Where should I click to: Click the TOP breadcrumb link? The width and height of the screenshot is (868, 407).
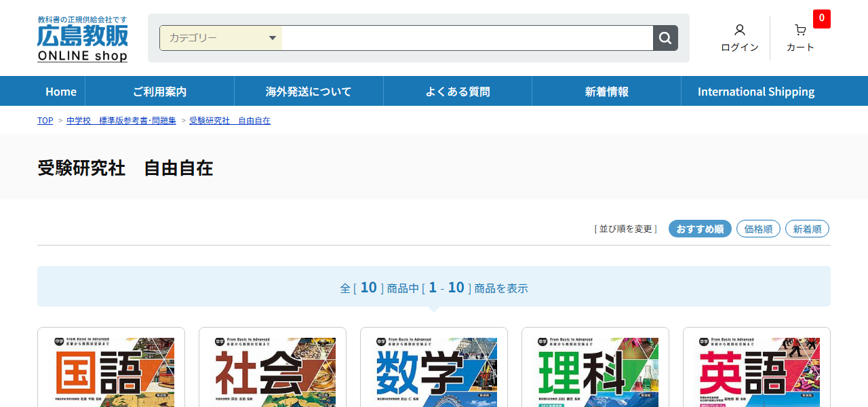[x=45, y=120]
